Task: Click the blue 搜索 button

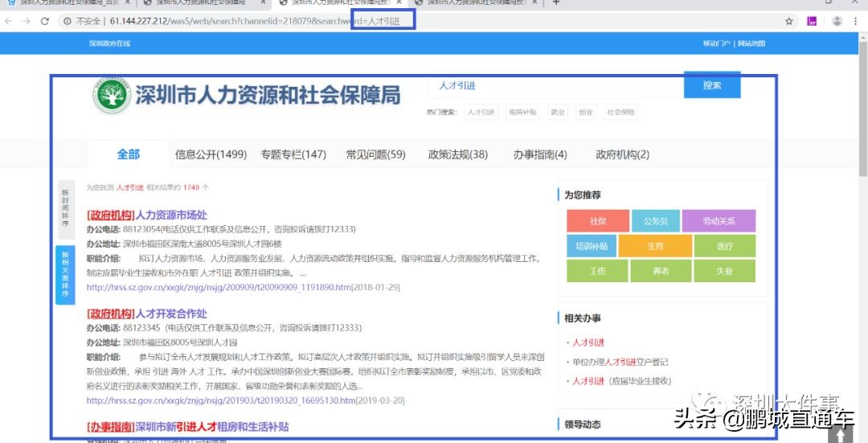Action: coord(712,85)
